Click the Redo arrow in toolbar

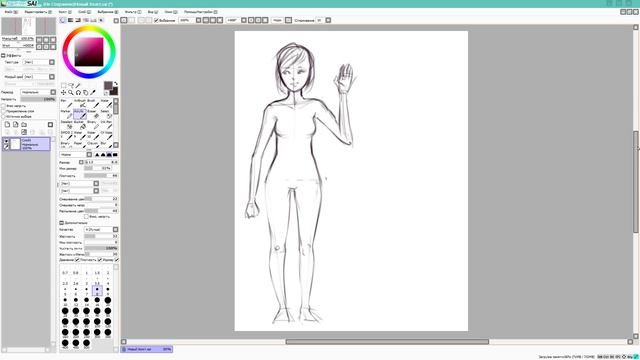click(x=131, y=20)
